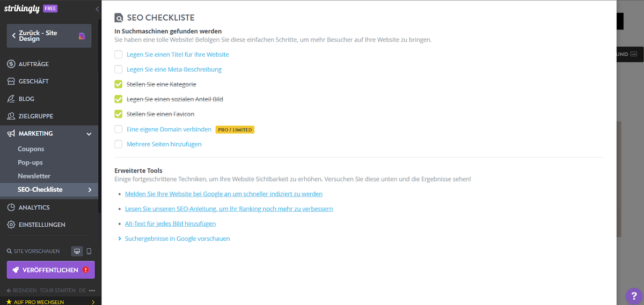Image resolution: width=644 pixels, height=305 pixels.
Task: Click the Veröffentlichen publish button
Action: [51, 270]
